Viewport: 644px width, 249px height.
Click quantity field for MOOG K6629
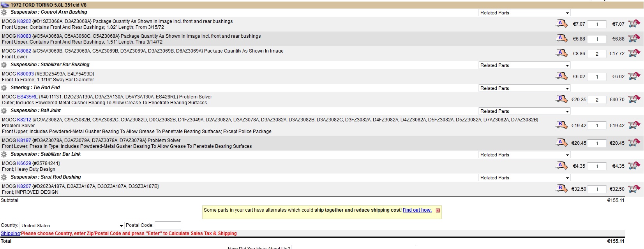597,166
